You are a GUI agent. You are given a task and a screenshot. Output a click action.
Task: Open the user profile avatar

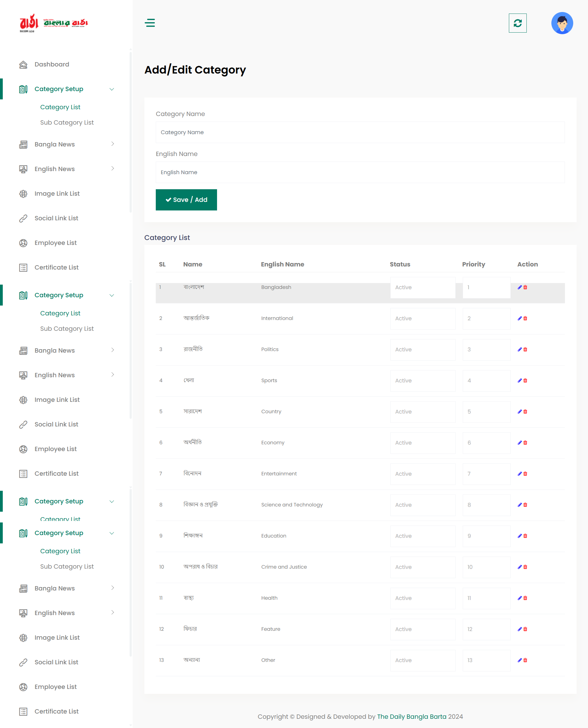point(562,23)
